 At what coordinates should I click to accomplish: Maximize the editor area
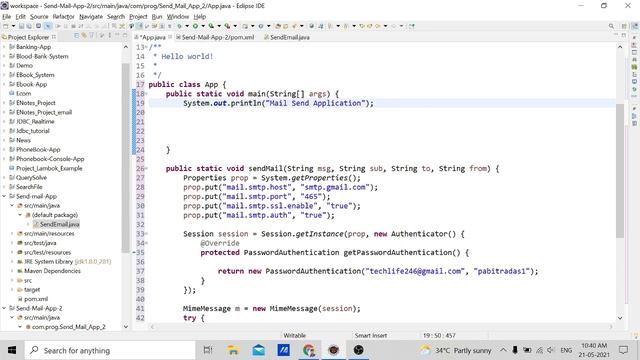click(624, 36)
